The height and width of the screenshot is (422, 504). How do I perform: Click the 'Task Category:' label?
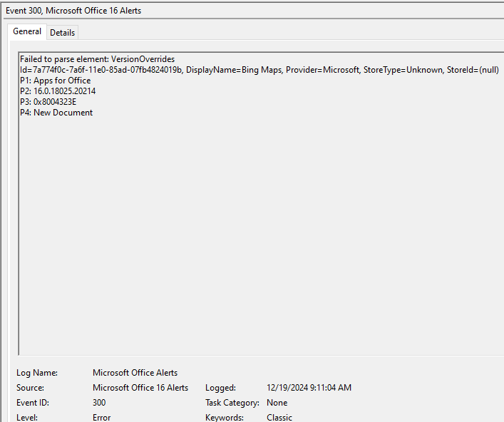pyautogui.click(x=232, y=403)
